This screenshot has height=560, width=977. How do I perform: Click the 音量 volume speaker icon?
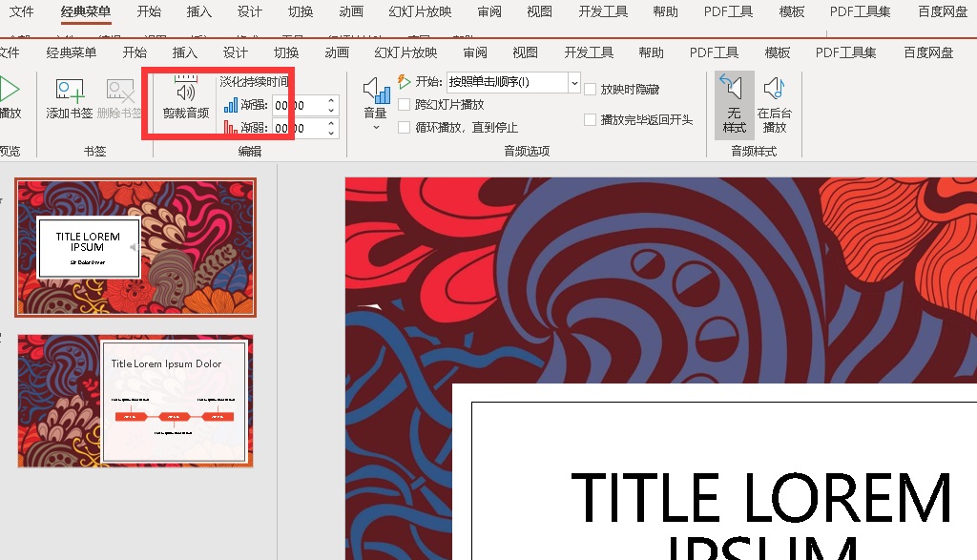[x=376, y=91]
